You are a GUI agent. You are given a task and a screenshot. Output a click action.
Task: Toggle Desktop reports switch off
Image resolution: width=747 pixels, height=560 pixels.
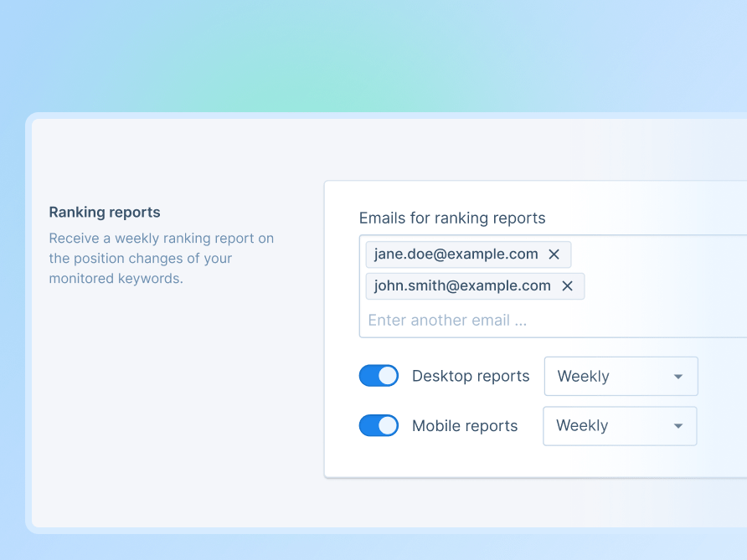pyautogui.click(x=379, y=376)
